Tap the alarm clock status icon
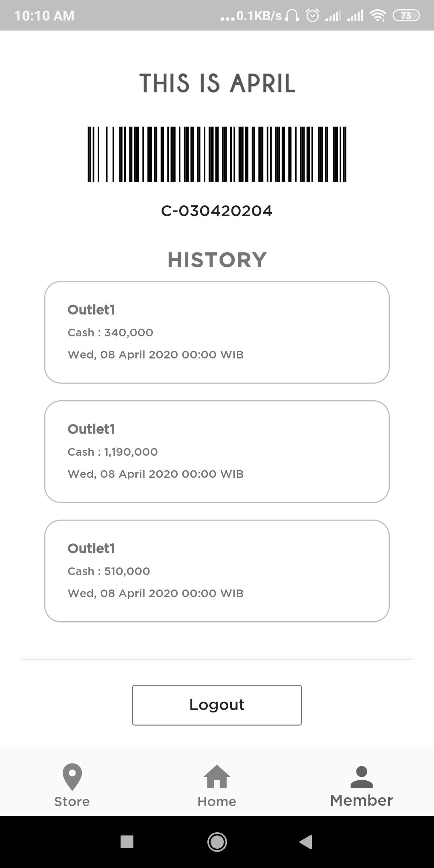Screen dimensions: 434x868 tap(312, 15)
